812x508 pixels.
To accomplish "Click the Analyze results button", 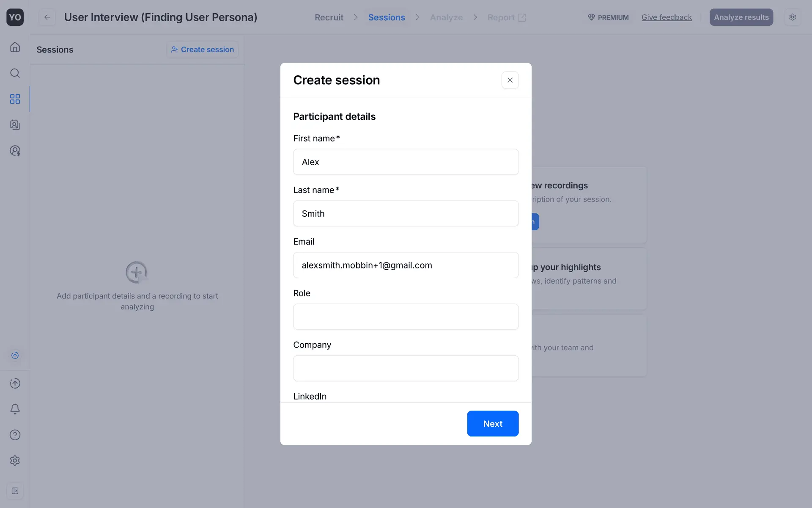I will 741,17.
